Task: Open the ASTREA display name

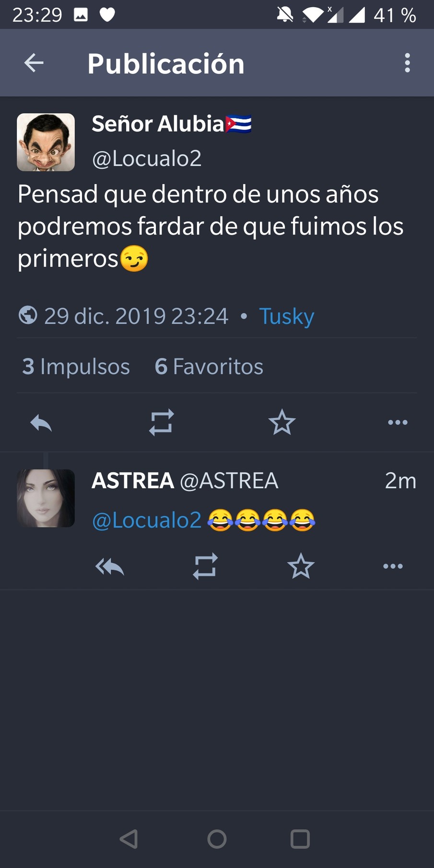Action: (x=133, y=481)
